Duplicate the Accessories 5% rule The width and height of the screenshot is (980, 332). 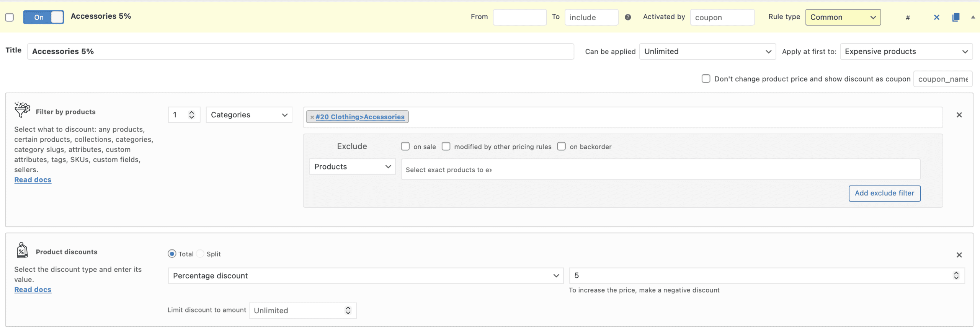955,17
